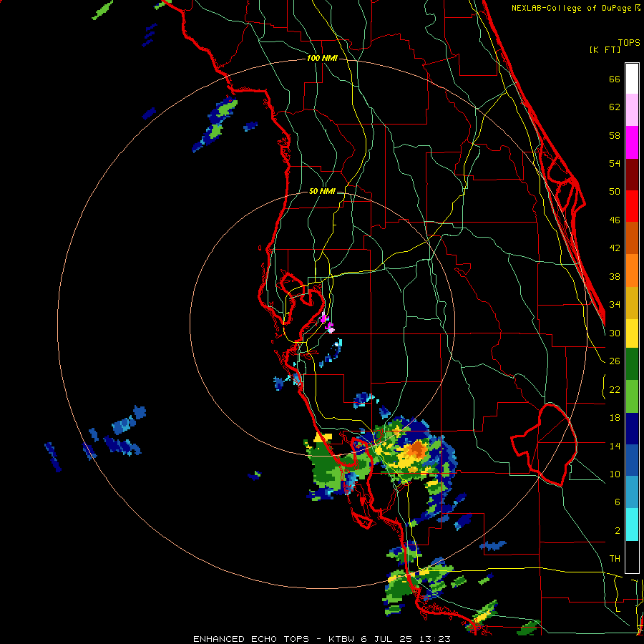The width and height of the screenshot is (644, 644).
Task: Click the light pink legend swatch
Action: [632, 110]
